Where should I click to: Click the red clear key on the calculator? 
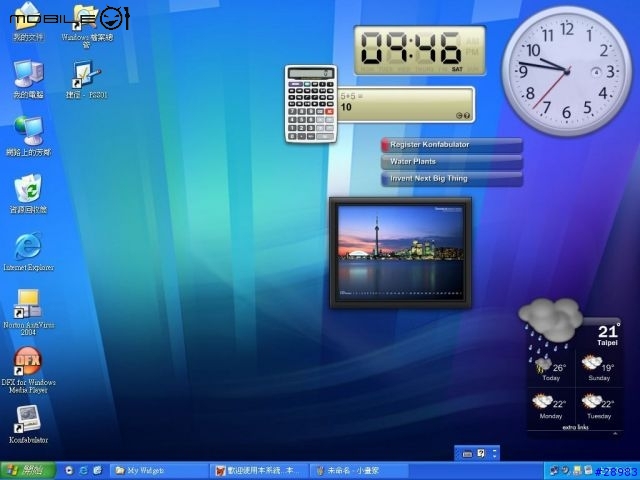329,111
